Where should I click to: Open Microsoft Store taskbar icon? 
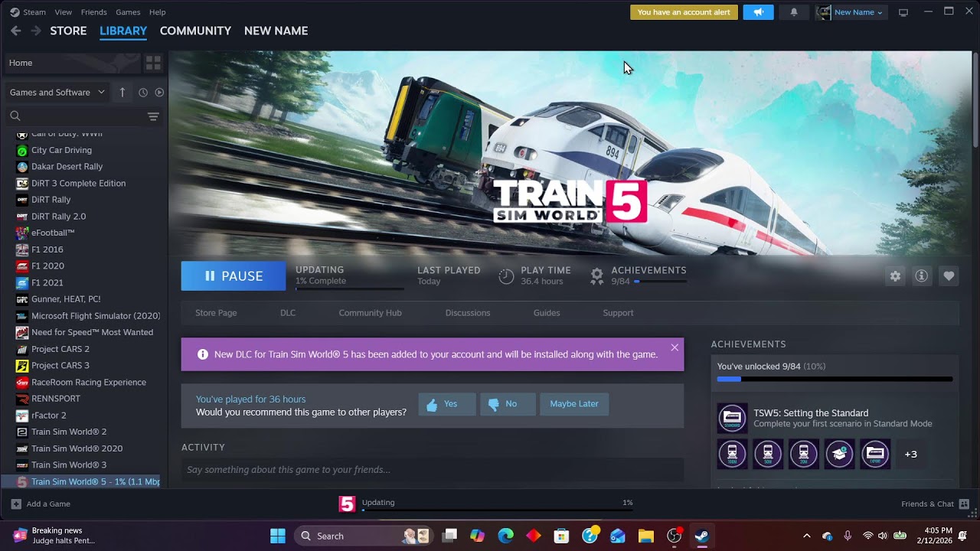click(x=562, y=536)
